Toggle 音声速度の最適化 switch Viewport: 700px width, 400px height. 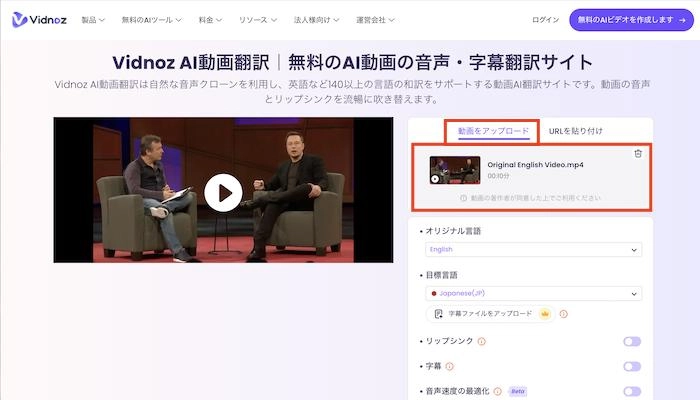point(631,392)
